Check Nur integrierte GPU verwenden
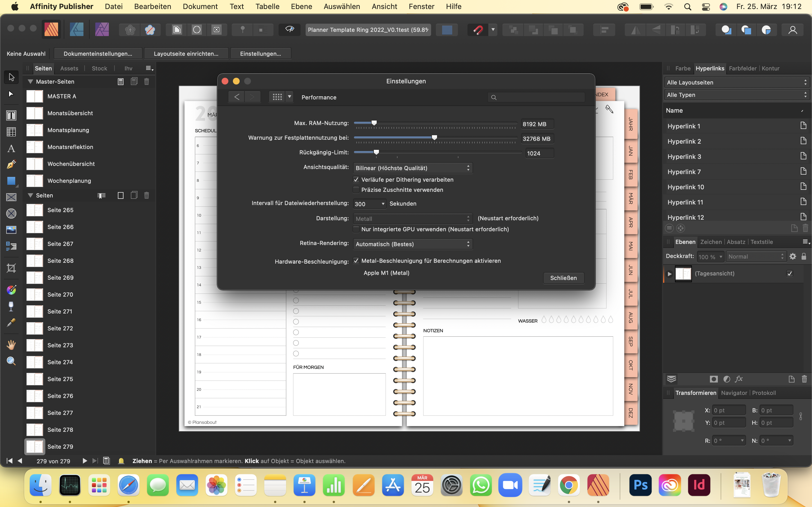The image size is (812, 507). 356,229
